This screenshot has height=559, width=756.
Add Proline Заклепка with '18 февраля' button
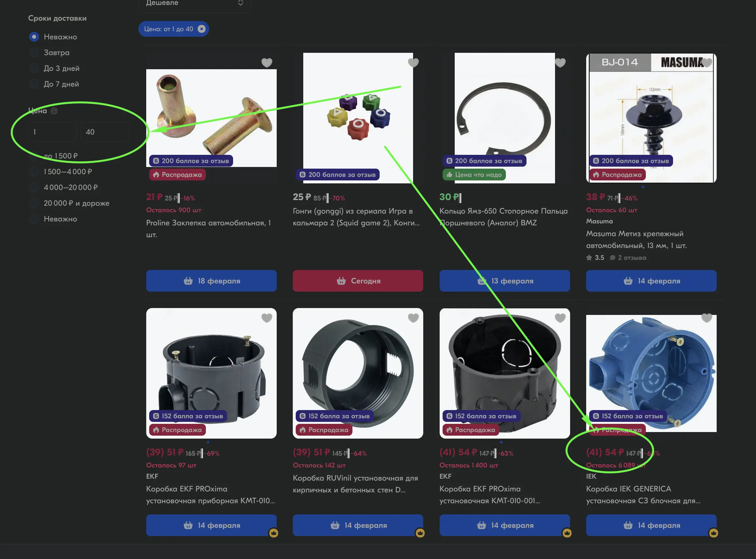pos(211,281)
